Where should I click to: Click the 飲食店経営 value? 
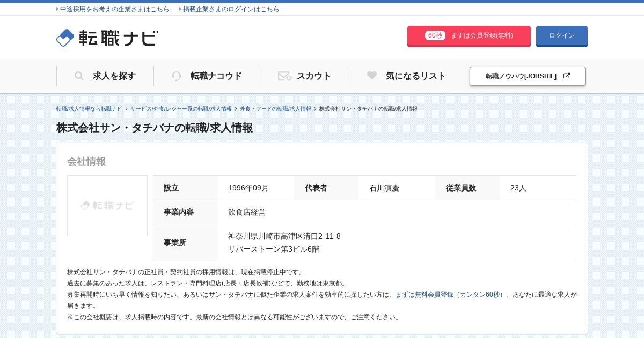pyautogui.click(x=247, y=212)
